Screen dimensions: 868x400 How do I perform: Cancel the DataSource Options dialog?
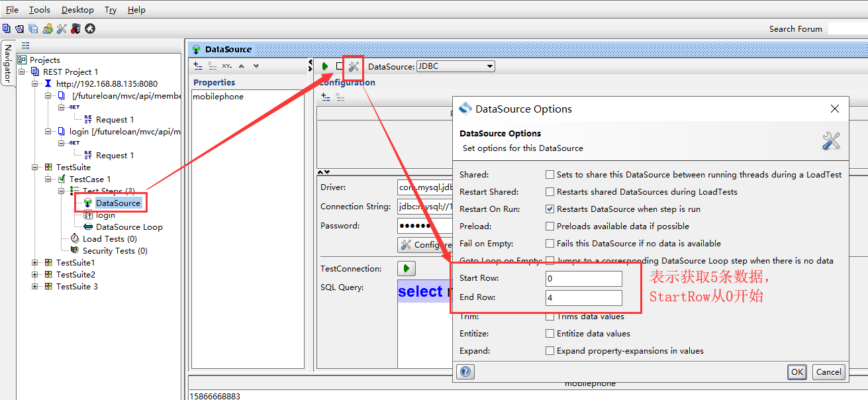tap(828, 372)
